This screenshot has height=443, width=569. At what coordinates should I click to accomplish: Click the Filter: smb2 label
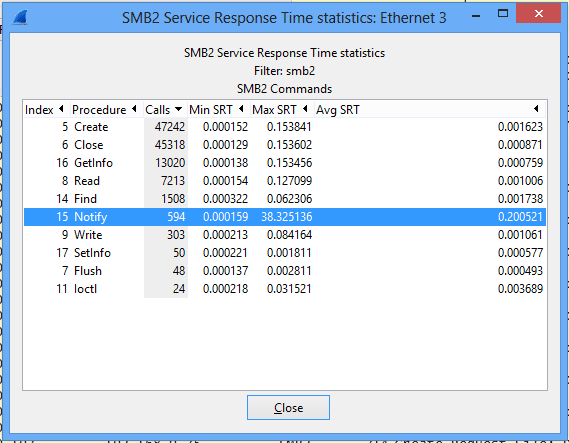pyautogui.click(x=284, y=71)
